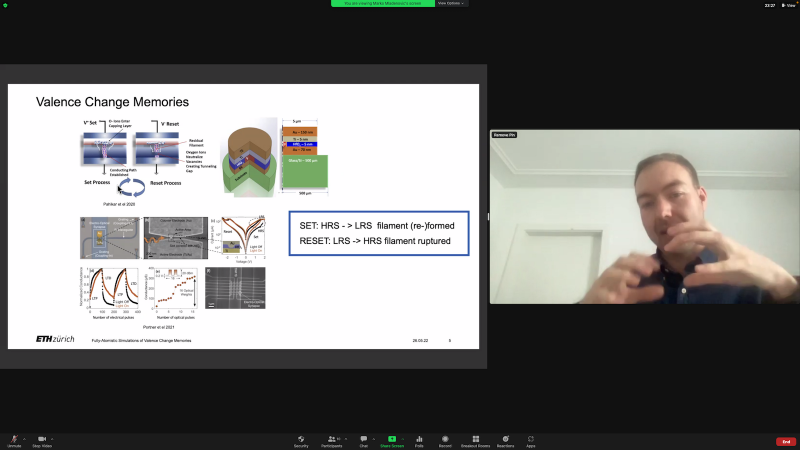Click the 'Reset Process' label in the diagram
This screenshot has width=800, height=450.
click(165, 183)
